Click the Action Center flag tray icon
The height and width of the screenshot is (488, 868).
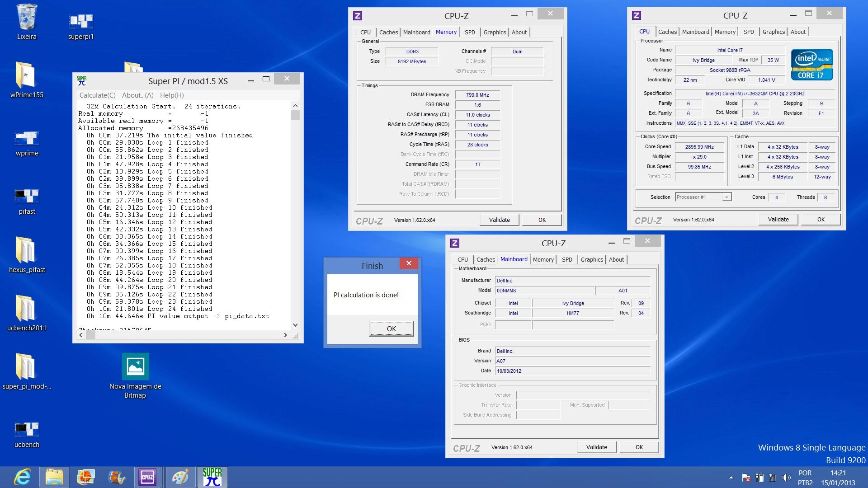point(746,478)
